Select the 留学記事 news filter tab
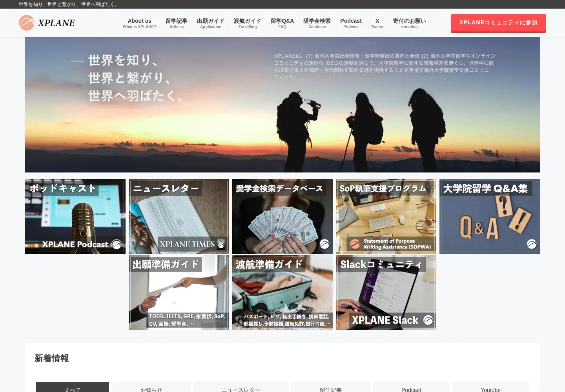565x392 pixels. coord(331,387)
